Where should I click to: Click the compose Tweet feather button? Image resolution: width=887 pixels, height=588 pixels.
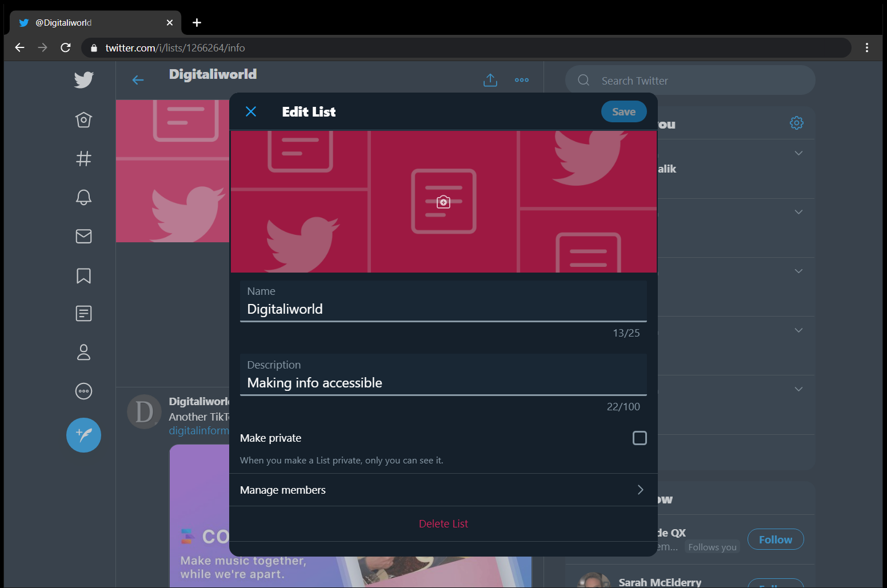(83, 435)
